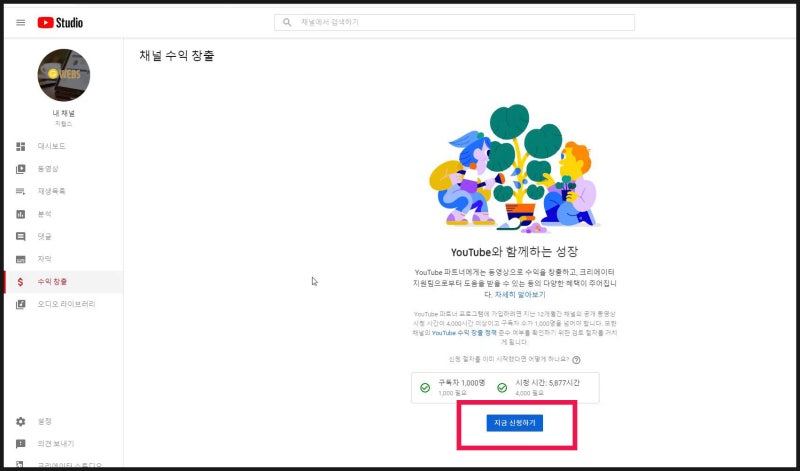Click the 동영상 videos icon
The image size is (800, 471).
point(20,169)
